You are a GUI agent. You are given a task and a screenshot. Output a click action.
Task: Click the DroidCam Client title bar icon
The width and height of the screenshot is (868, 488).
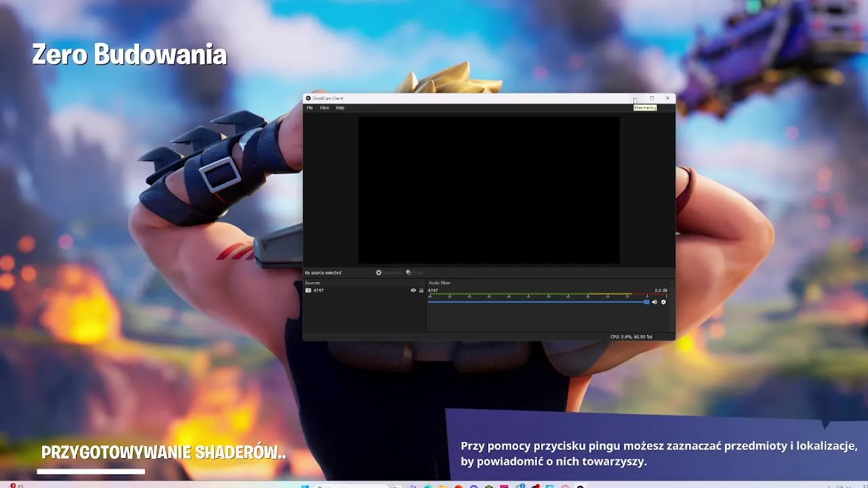point(308,98)
